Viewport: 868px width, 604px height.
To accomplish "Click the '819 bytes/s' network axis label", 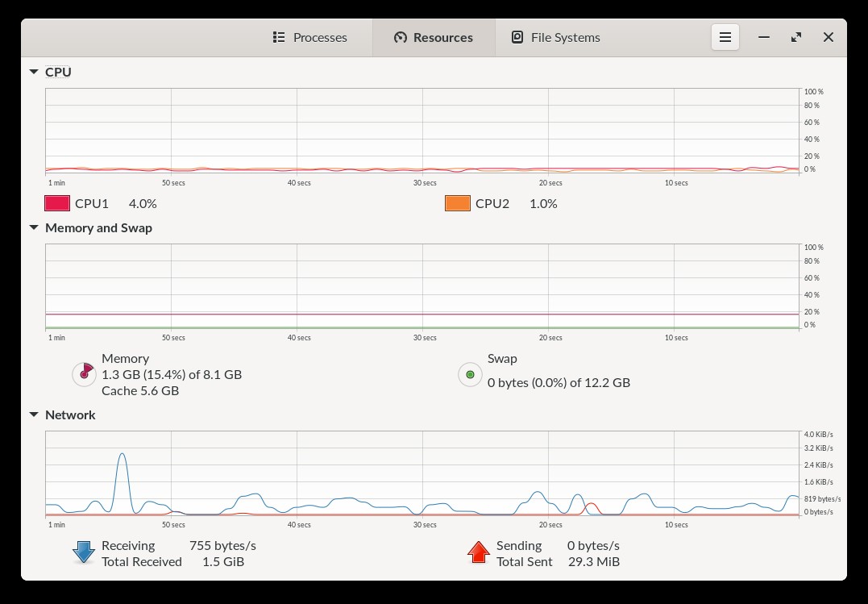I will point(822,498).
